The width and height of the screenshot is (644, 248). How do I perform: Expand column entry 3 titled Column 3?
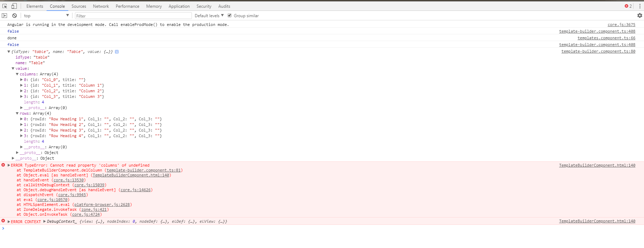[21, 96]
